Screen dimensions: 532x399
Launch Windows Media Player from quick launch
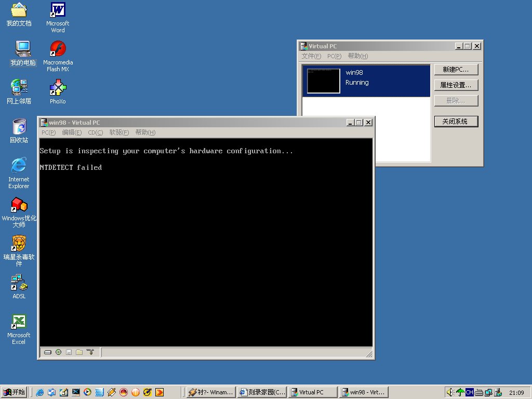coord(87,392)
